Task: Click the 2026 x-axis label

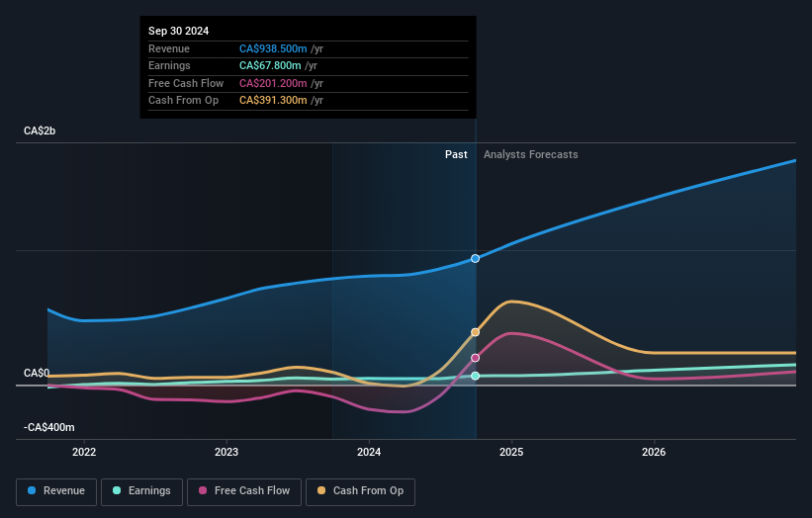Action: [654, 452]
